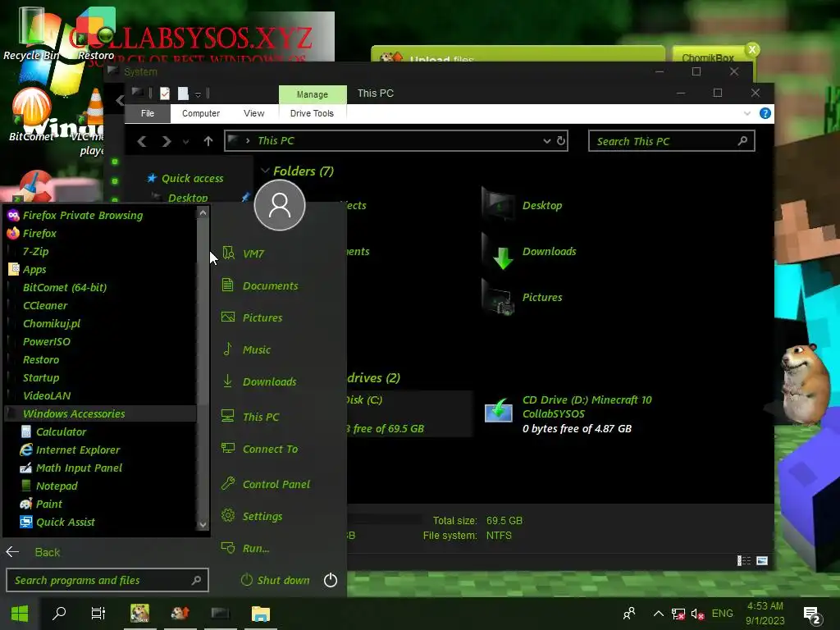840x630 pixels.
Task: Switch to the Computer ribbon tab
Action: pyautogui.click(x=201, y=113)
